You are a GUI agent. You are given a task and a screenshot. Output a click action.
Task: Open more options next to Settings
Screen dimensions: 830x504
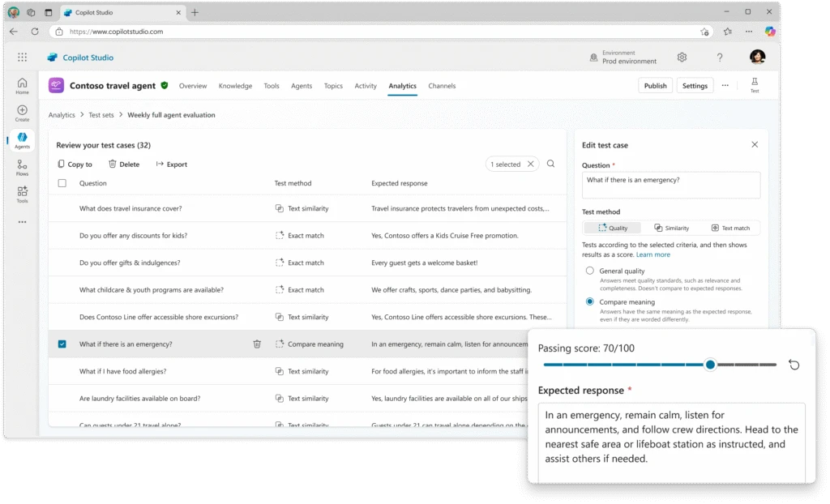725,84
